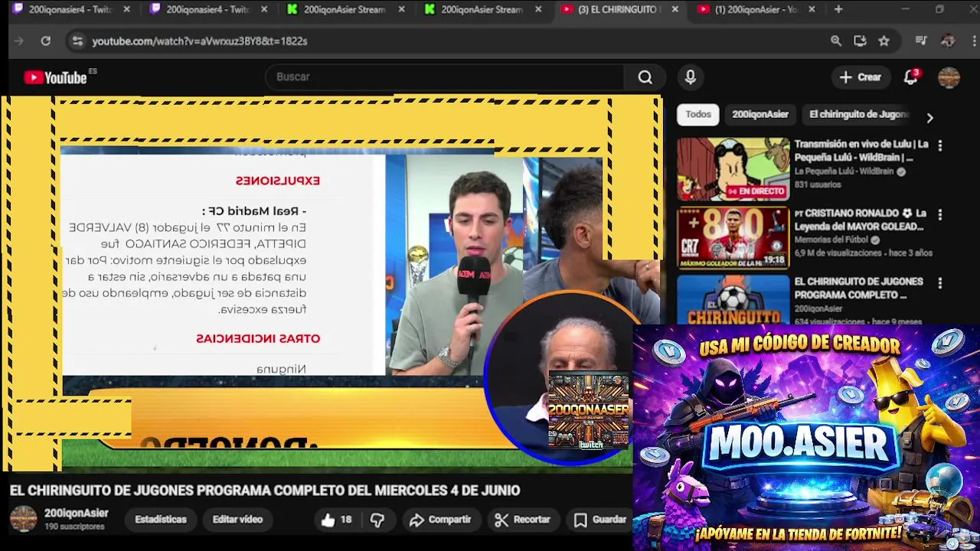Close the EL CHIRINGUITO YouTube tab
This screenshot has height=551, width=980.
675,9
